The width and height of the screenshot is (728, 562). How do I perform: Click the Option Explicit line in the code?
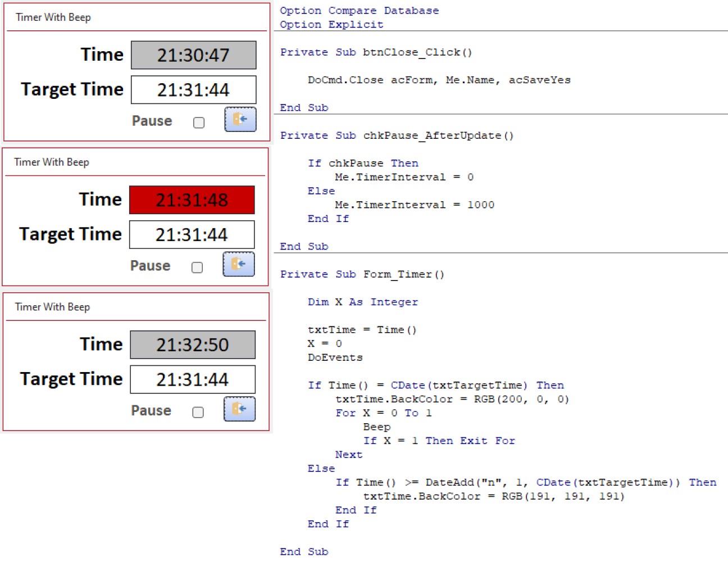tap(330, 25)
